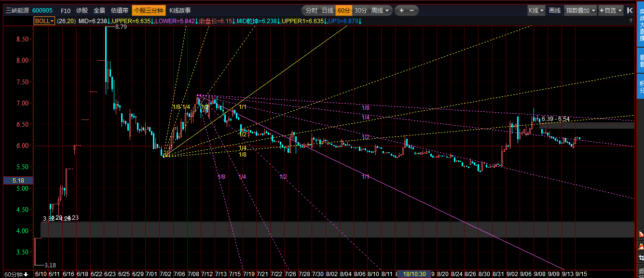The image size is (644, 278).
Task: Toggle the 60分钟 period selector at bottom left
Action: coord(15,274)
